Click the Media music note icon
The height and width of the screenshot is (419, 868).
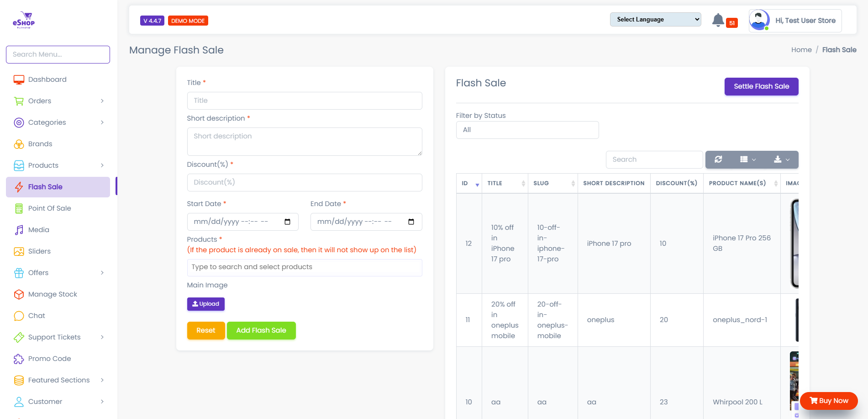click(19, 230)
